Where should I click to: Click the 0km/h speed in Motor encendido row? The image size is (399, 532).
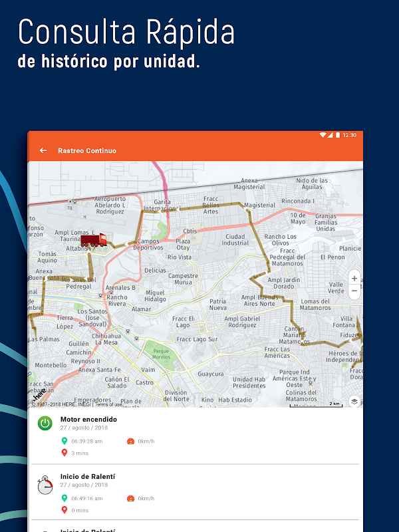[x=146, y=441]
